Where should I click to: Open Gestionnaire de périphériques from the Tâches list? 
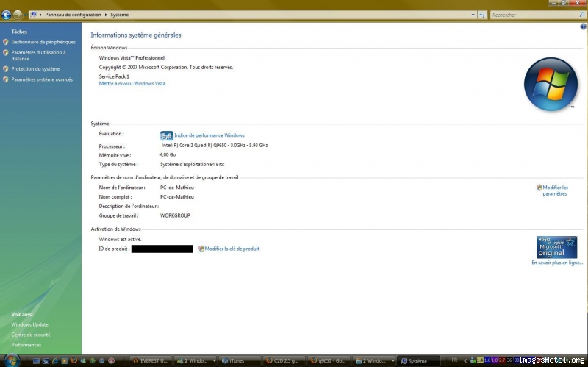[43, 42]
